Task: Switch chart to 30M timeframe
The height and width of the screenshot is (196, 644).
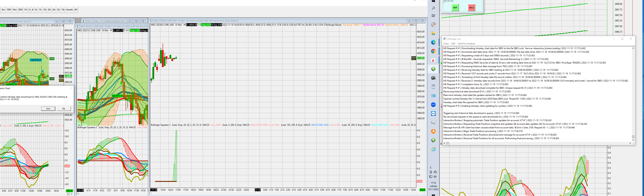Action: tap(20, 10)
